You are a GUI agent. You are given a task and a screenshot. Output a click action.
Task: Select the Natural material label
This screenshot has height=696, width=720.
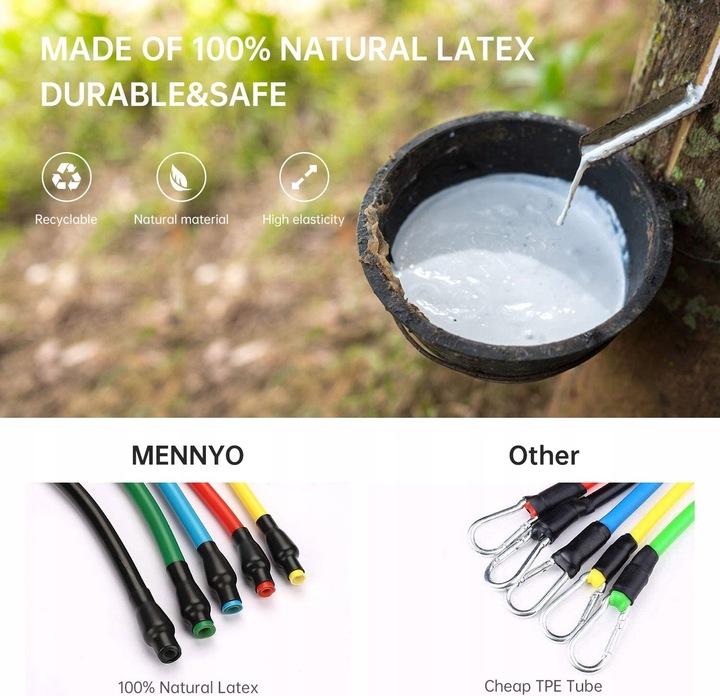pos(181,219)
